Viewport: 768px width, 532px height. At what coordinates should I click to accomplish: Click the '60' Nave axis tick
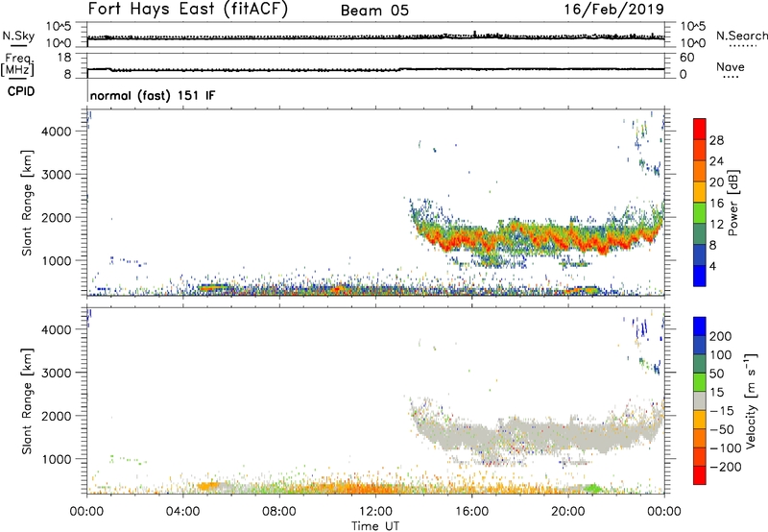coord(686,58)
